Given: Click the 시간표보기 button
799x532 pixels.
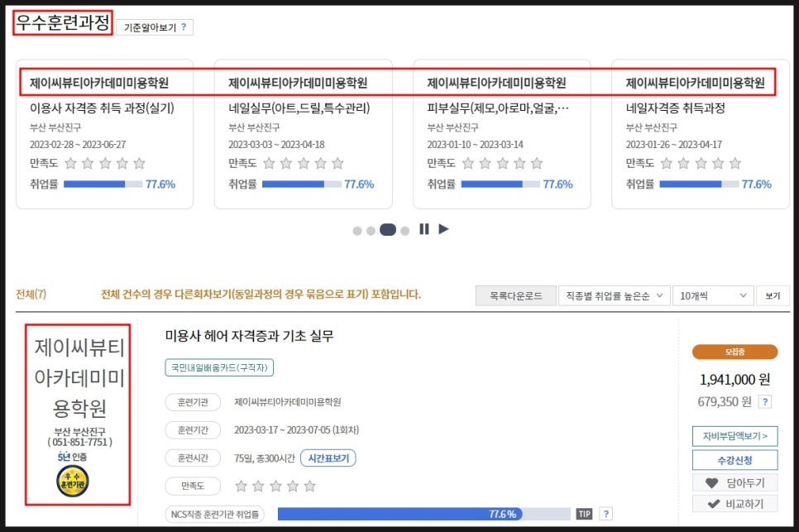Looking at the screenshot, I should coord(328,458).
